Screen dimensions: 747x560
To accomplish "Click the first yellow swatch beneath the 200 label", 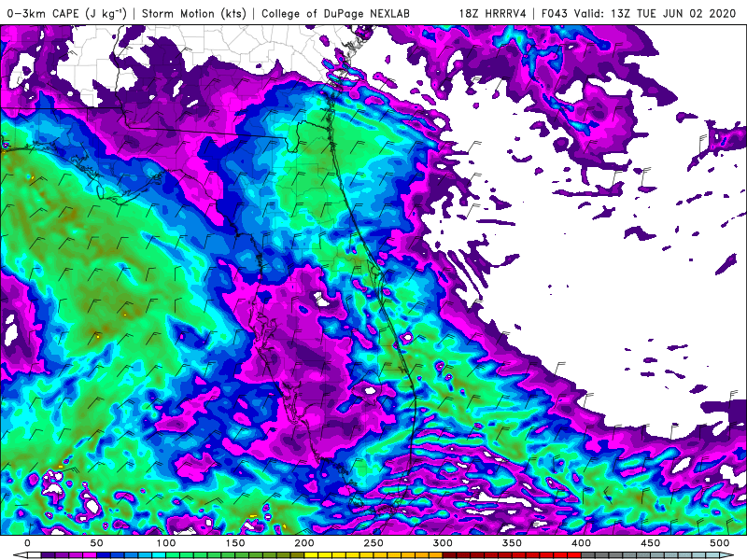I will pyautogui.click(x=311, y=555).
